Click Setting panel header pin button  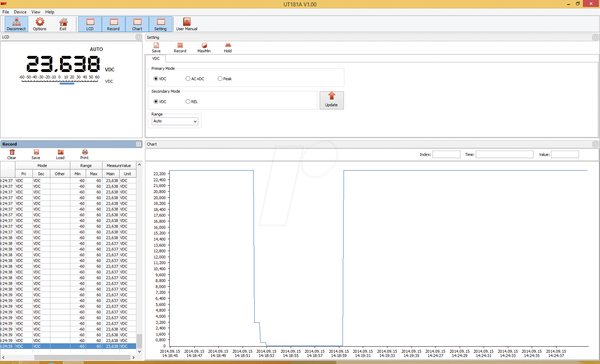[x=595, y=37]
